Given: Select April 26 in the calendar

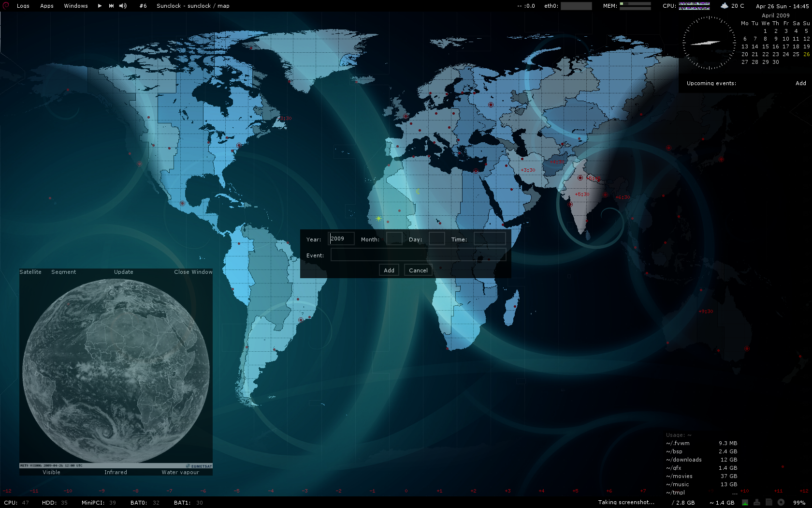Looking at the screenshot, I should tap(806, 54).
